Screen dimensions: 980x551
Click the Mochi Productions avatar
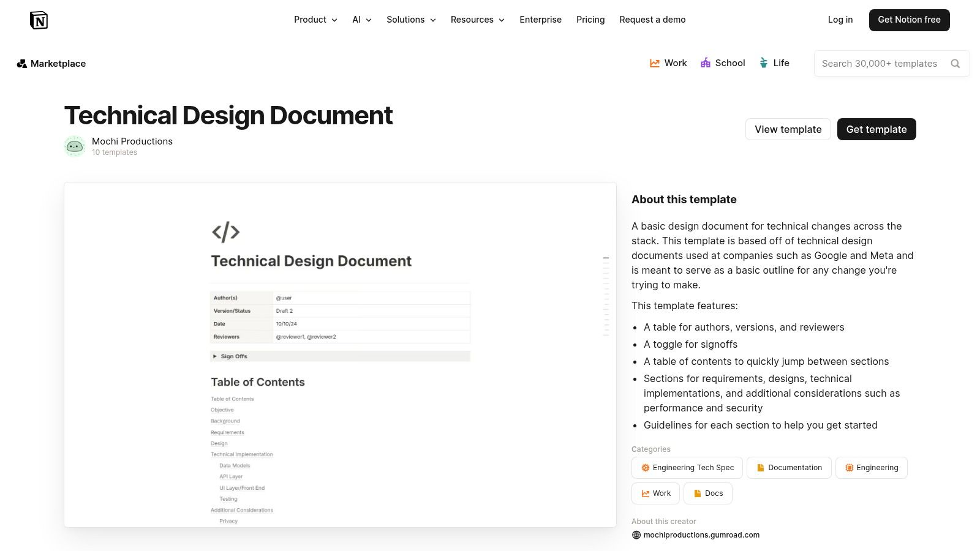[75, 146]
